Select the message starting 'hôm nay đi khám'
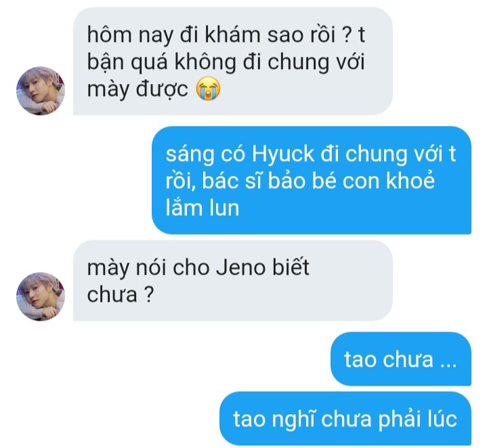The height and width of the screenshot is (448, 487). tap(233, 61)
